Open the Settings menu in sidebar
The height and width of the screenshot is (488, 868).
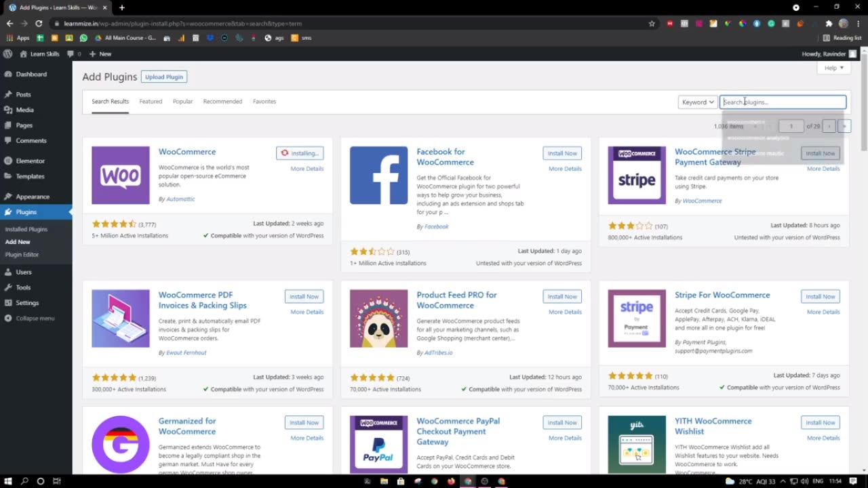pyautogui.click(x=27, y=303)
